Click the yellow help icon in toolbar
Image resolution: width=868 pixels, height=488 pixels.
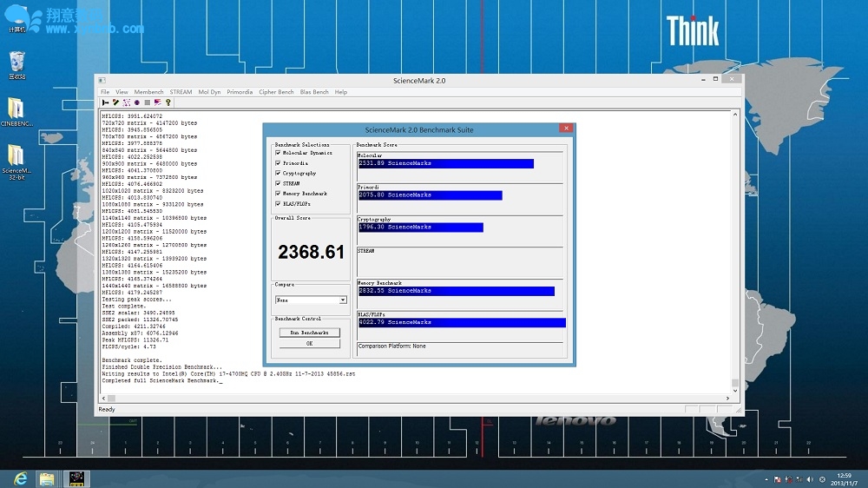click(x=168, y=102)
